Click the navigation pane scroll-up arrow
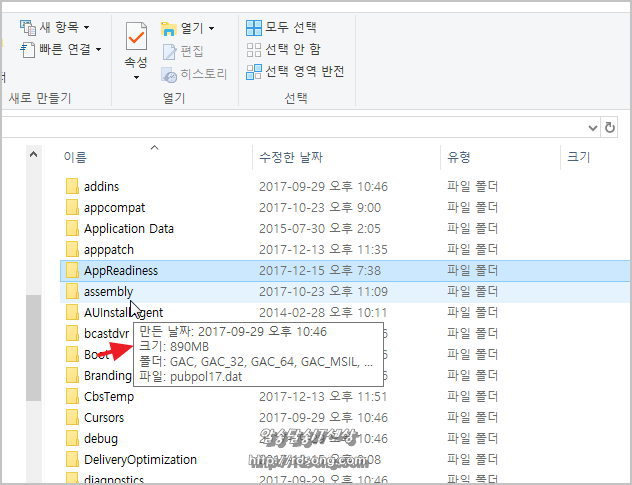The width and height of the screenshot is (632, 485). [x=33, y=154]
